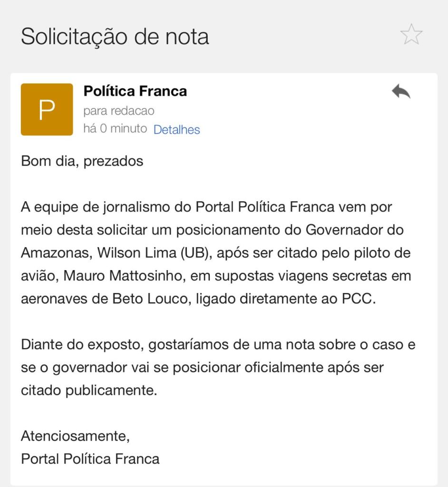448x487 pixels.
Task: Click the subject title Solicitação de nota
Action: 115,37
